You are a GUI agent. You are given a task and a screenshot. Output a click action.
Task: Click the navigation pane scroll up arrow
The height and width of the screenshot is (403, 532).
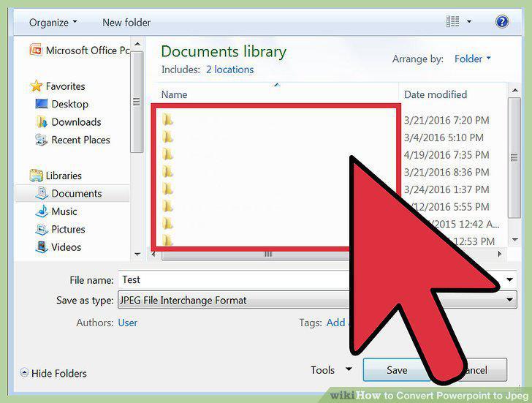(x=137, y=44)
